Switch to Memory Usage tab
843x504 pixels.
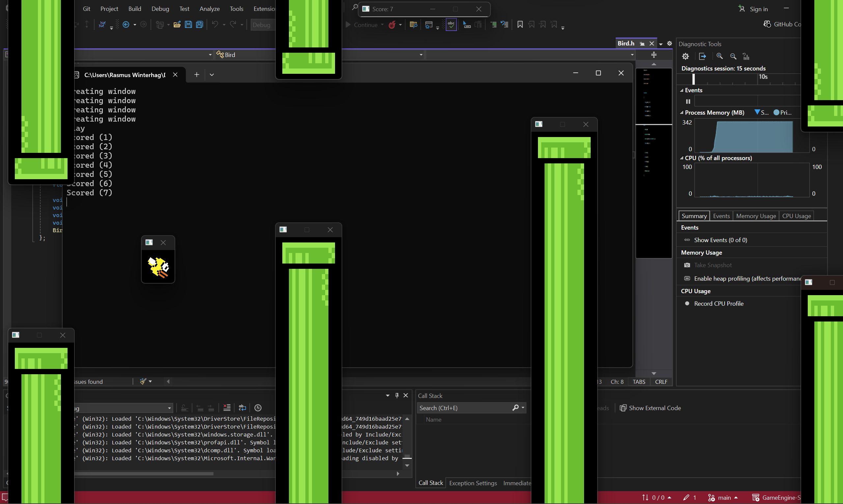coord(756,216)
